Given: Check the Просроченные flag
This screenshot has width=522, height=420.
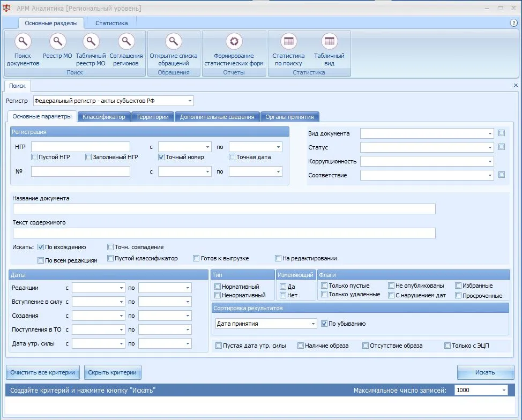Looking at the screenshot, I should (458, 295).
